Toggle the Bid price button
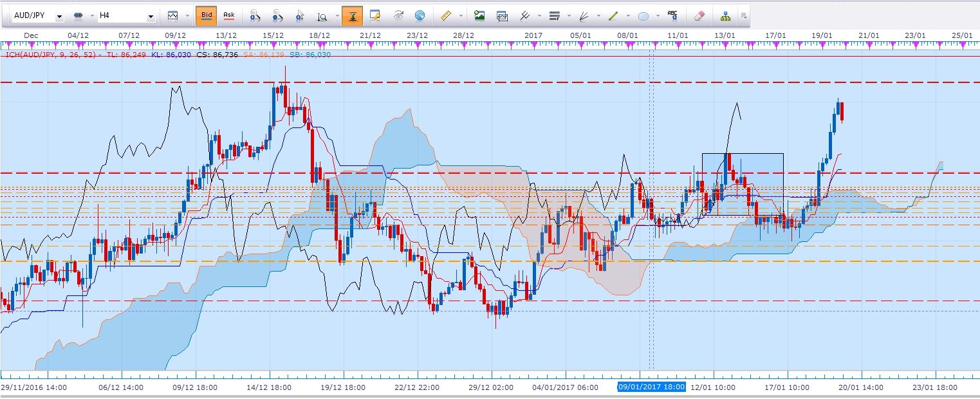The image size is (980, 399). (206, 15)
